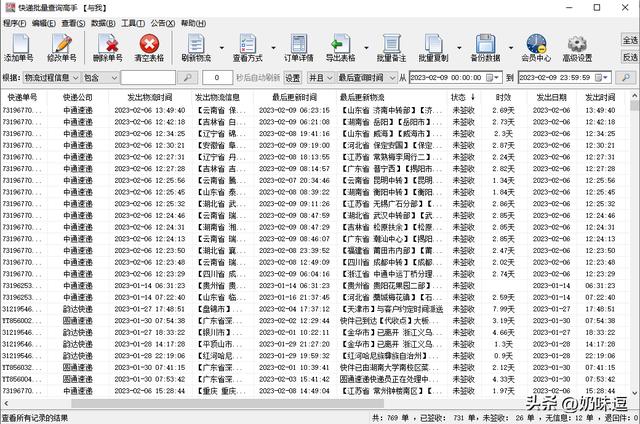This screenshot has height=424, width=640.
Task: Expand dropdown arrow next to 刷新物流
Action: click(222, 48)
